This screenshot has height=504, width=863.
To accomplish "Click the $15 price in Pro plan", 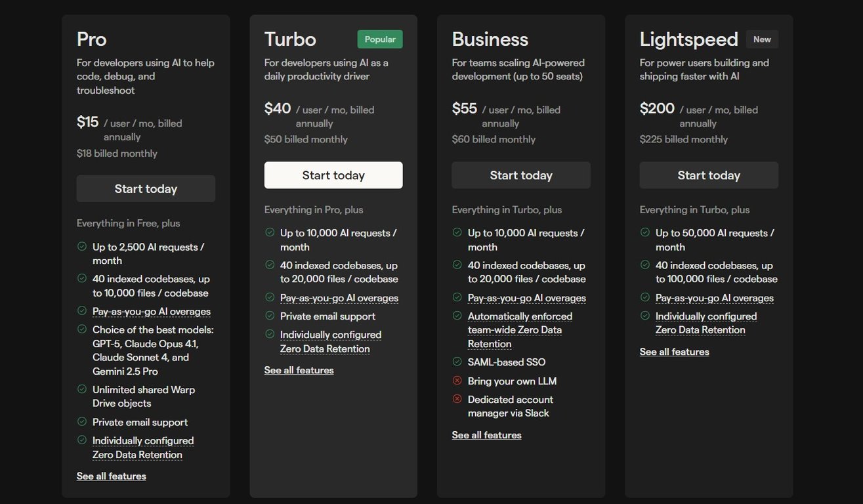I will click(x=88, y=122).
